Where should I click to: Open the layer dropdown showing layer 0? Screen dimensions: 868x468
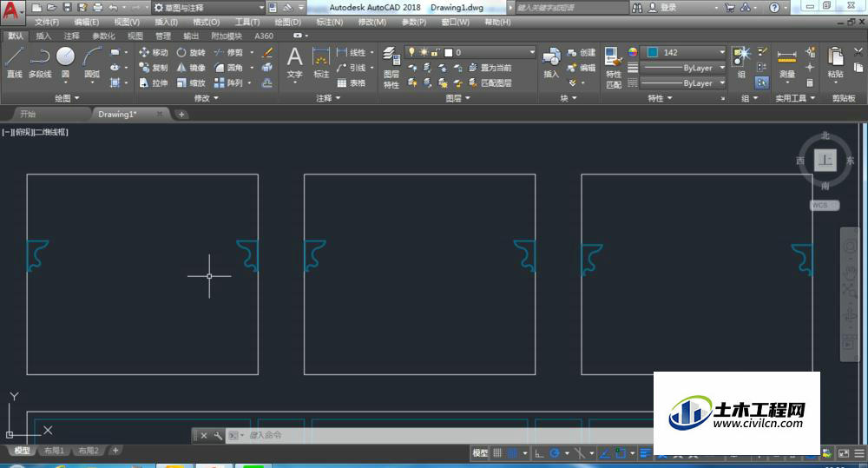[470, 52]
